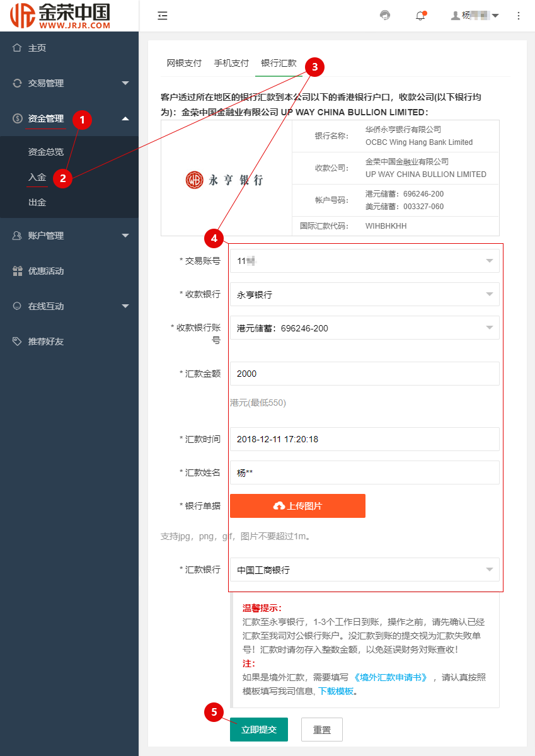The height and width of the screenshot is (756, 535).
Task: Click the 汇款金额 input field
Action: (365, 374)
